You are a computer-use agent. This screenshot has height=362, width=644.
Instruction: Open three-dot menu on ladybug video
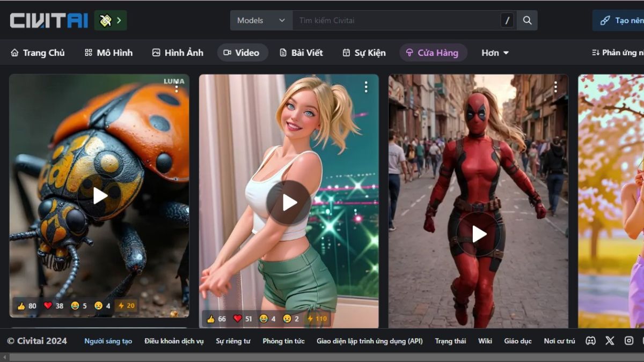177,87
